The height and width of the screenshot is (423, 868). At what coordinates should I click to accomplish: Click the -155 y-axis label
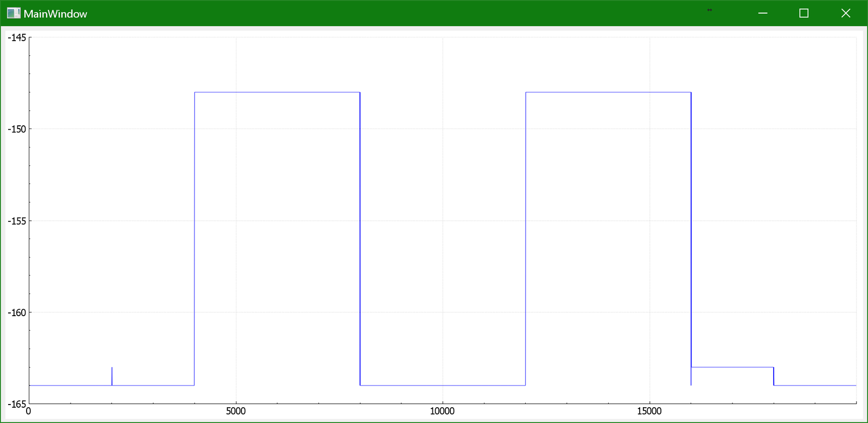[17, 221]
